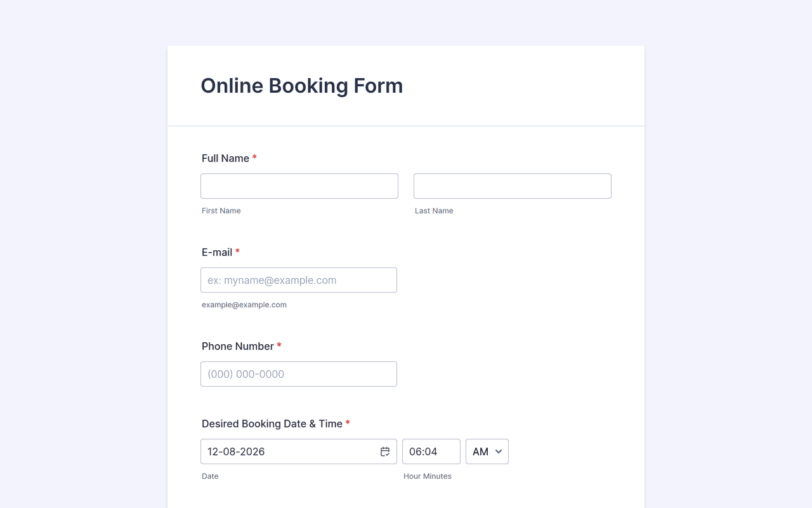Image resolution: width=812 pixels, height=508 pixels.
Task: Click the Desired Booking Date & Time label
Action: click(x=272, y=424)
